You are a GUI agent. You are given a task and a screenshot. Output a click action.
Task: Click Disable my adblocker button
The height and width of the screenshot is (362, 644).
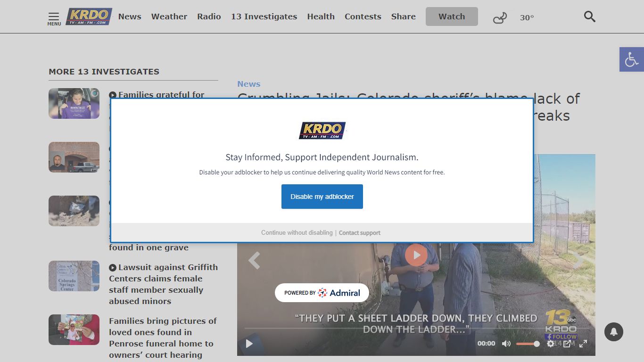(x=322, y=197)
